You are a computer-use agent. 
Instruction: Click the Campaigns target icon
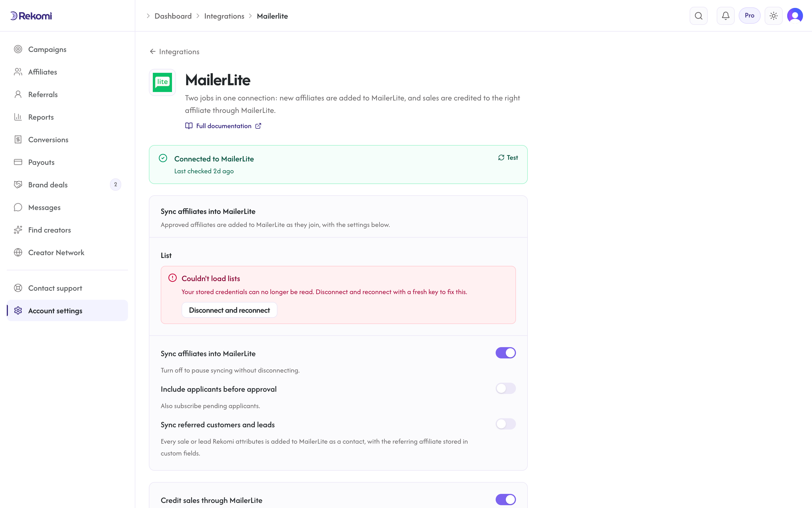(x=18, y=49)
